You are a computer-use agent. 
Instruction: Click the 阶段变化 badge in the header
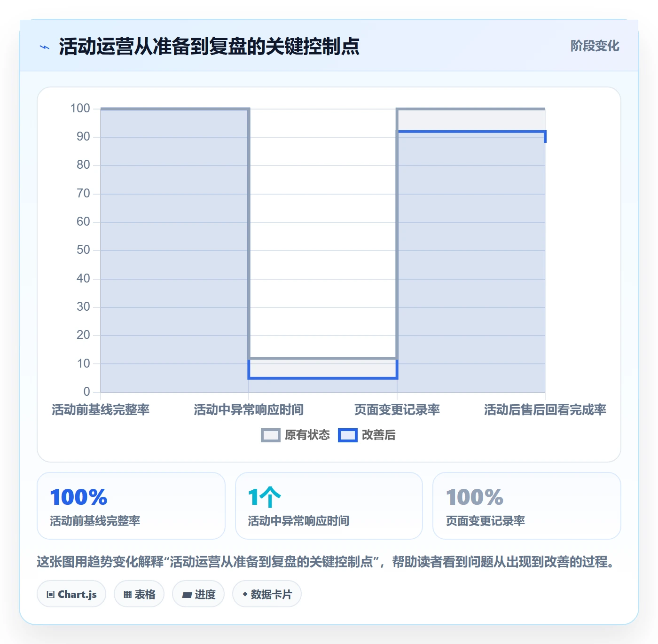point(595,46)
